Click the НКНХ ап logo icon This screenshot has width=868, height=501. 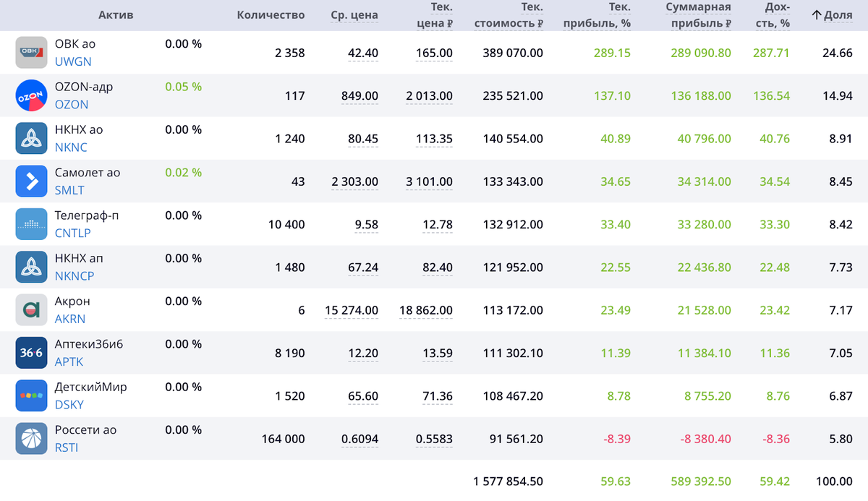pos(31,267)
